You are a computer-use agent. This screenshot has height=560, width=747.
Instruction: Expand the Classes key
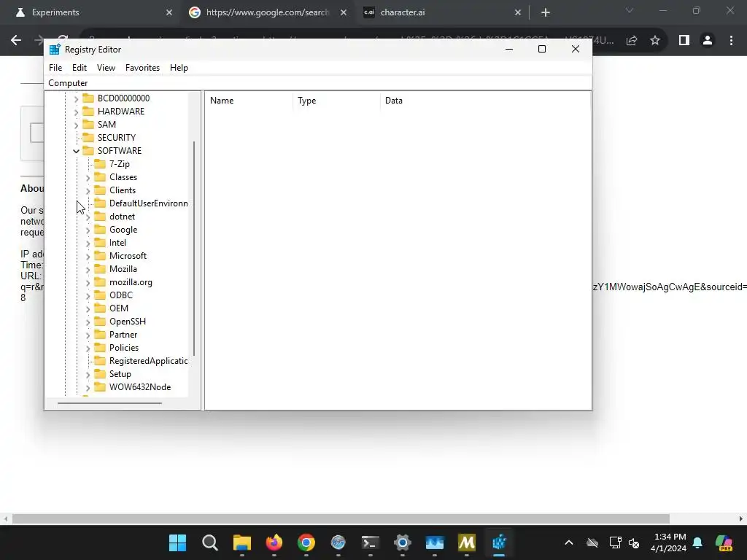[x=88, y=178]
